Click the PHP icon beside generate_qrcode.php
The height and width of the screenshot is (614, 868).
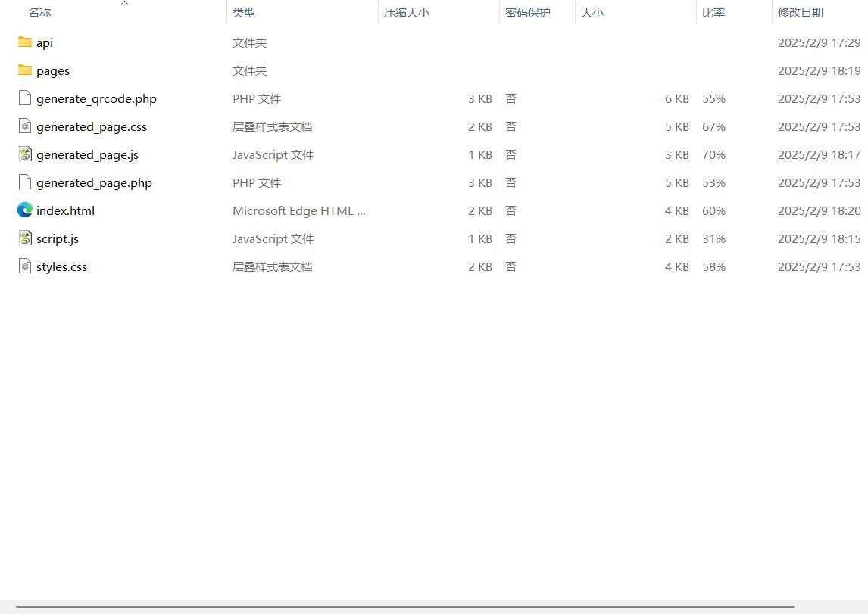(x=24, y=98)
